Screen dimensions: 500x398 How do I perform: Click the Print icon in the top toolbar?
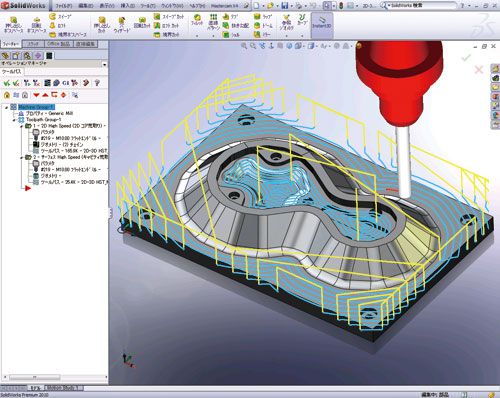point(298,6)
